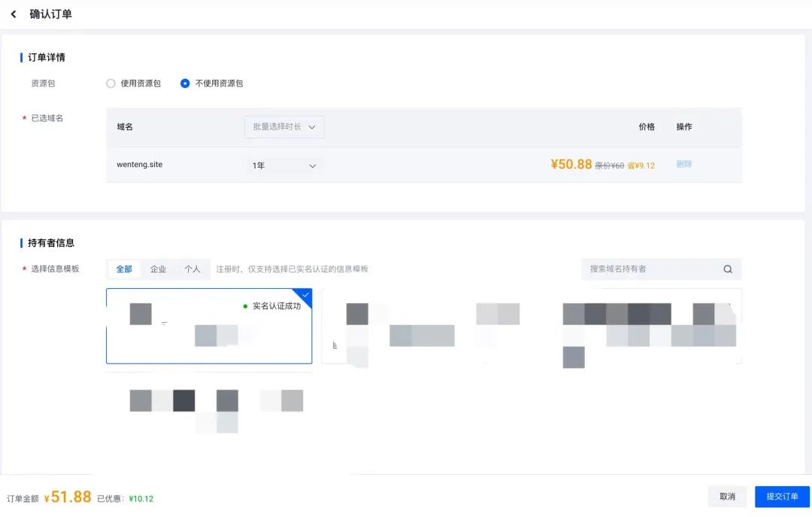Select the 不使用资源包 radio option
The width and height of the screenshot is (812, 517).
pos(185,84)
